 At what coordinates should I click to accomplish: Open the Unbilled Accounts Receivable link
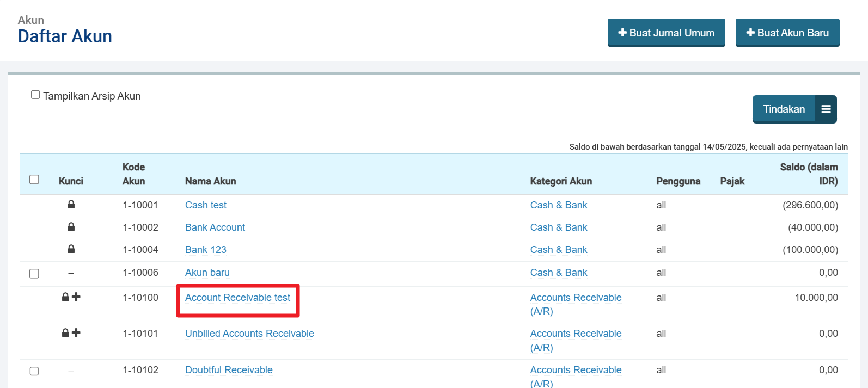pos(249,334)
